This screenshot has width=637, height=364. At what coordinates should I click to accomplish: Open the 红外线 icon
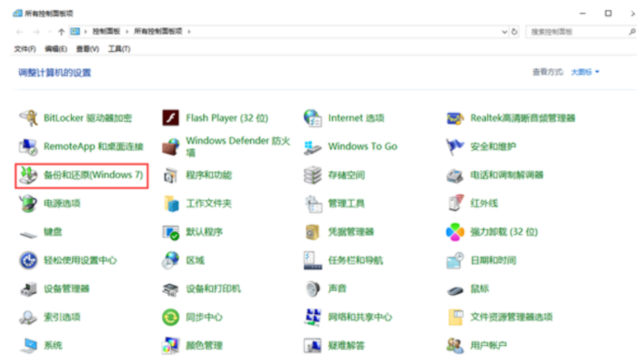[x=455, y=203]
